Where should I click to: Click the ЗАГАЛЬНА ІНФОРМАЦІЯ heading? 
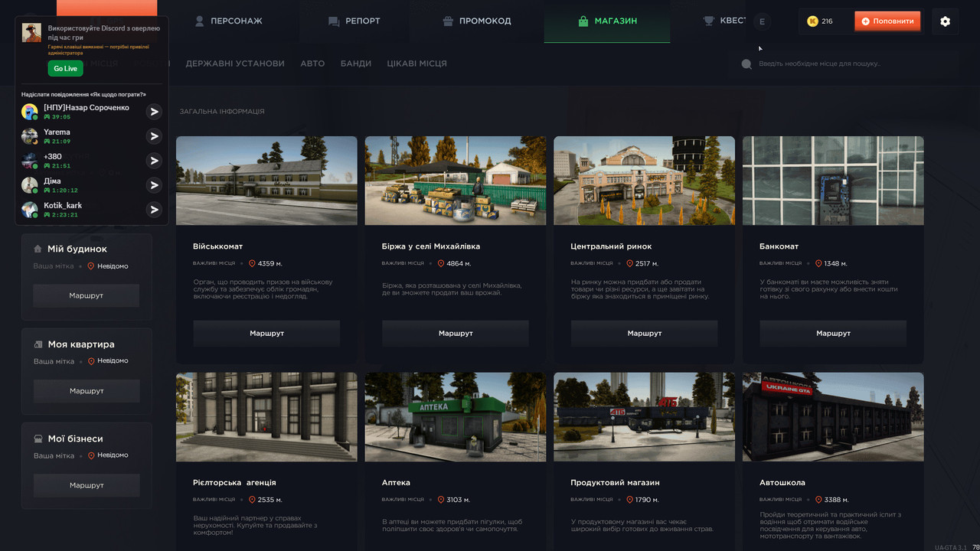point(222,112)
